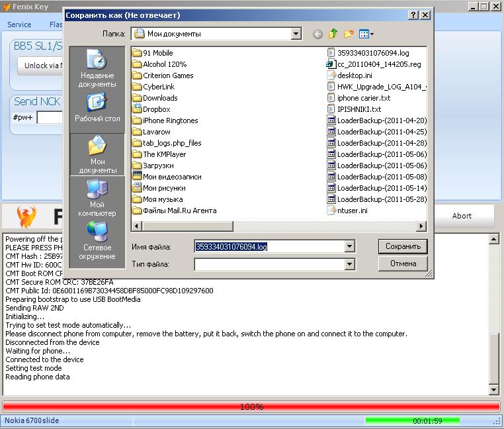Click the Имя файла filename text field

[x=269, y=247]
